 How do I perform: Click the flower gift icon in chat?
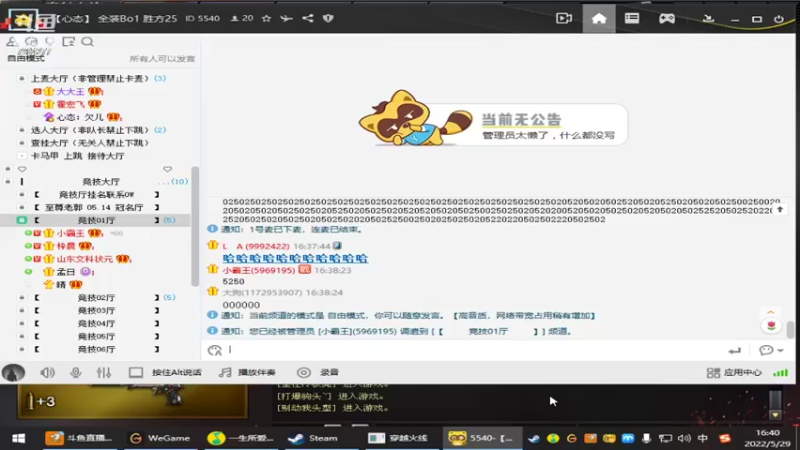click(771, 326)
